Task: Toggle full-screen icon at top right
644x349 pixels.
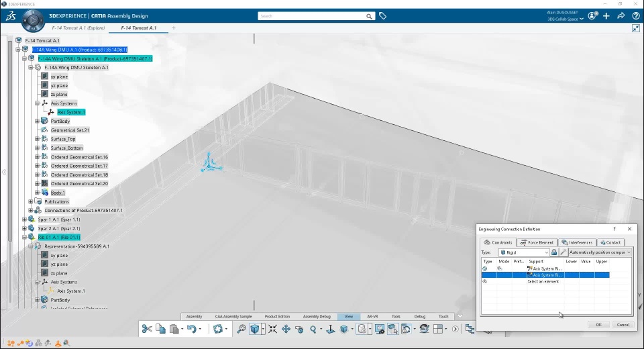Action: click(x=636, y=28)
